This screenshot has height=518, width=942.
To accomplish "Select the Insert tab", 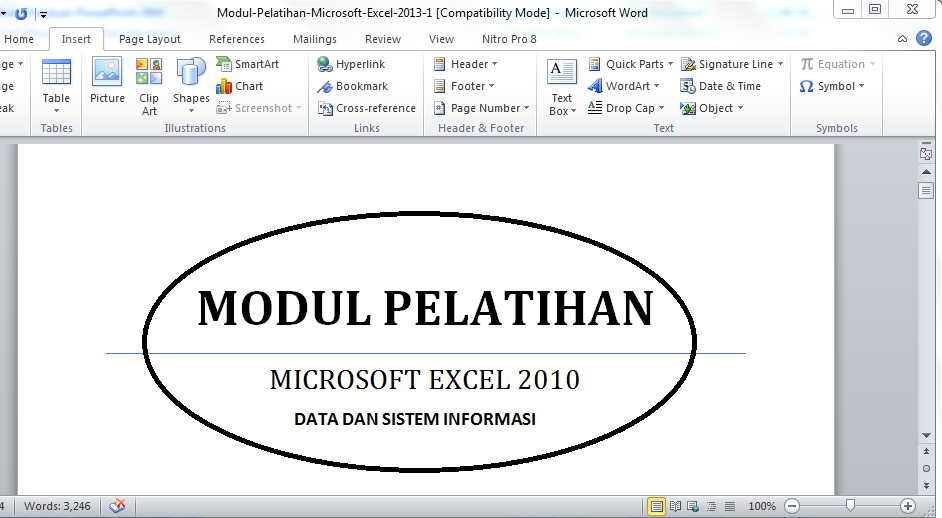I will 76,39.
